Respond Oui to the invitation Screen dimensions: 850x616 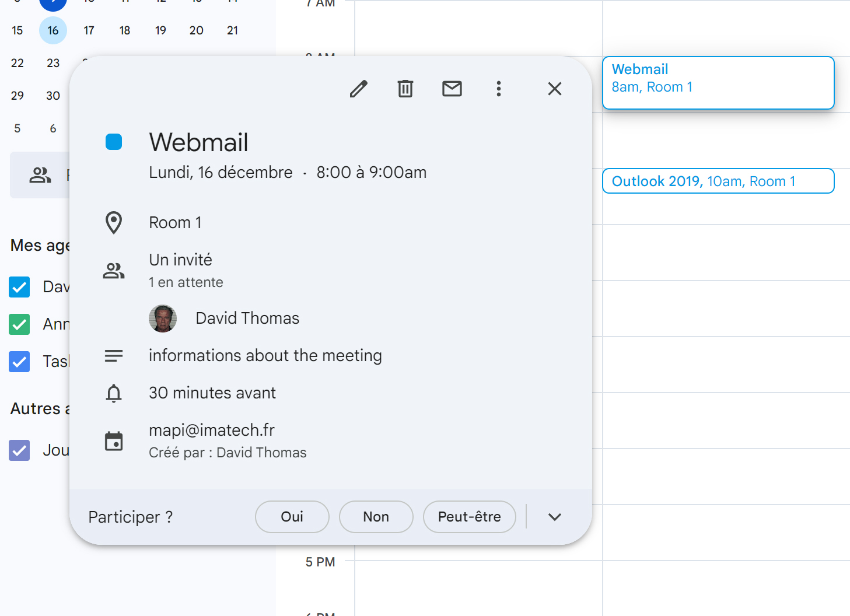pyautogui.click(x=292, y=517)
